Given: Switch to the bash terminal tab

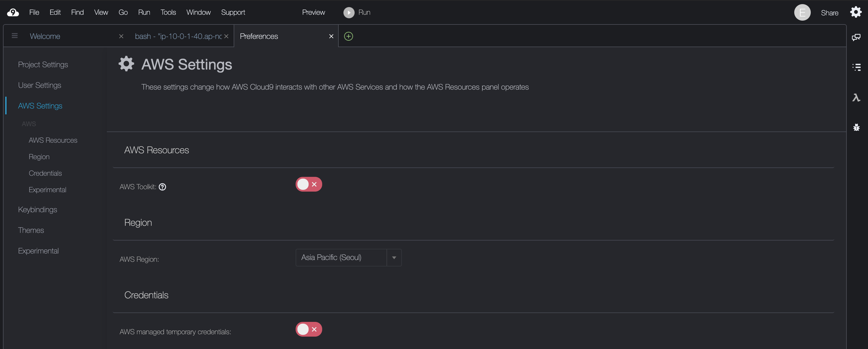Looking at the screenshot, I should pyautogui.click(x=178, y=36).
